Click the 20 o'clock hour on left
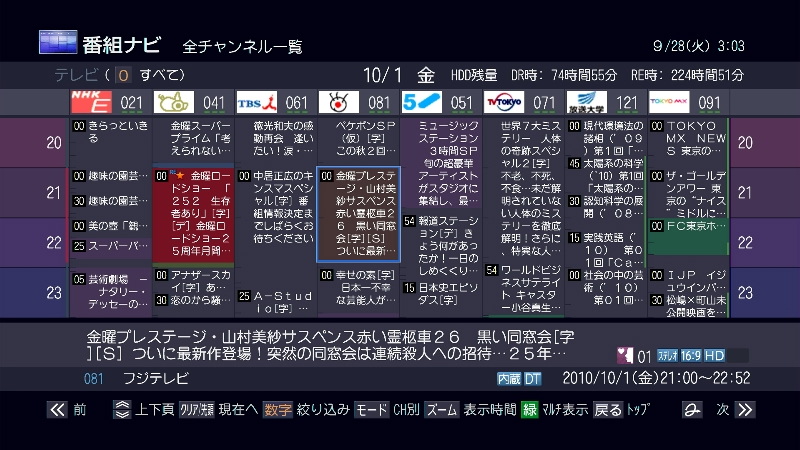This screenshot has height=450, width=800. (54, 142)
